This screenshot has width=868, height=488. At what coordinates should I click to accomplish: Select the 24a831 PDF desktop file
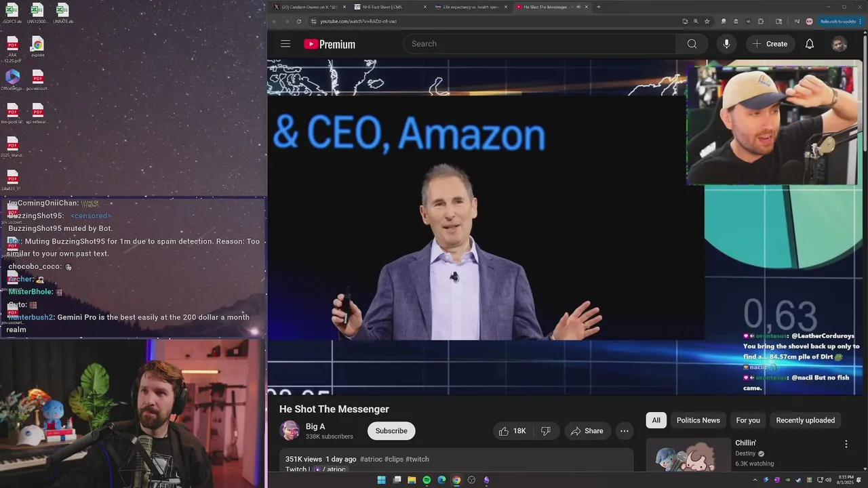(12, 181)
